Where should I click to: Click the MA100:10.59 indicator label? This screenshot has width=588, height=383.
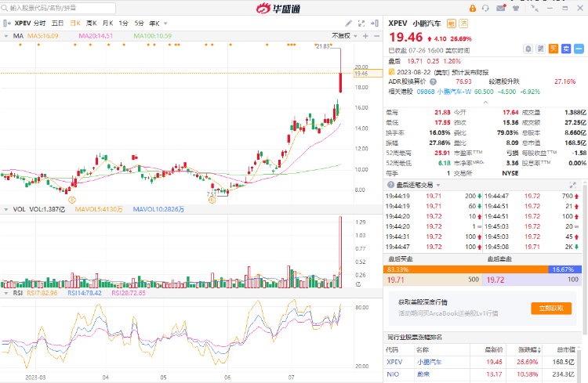tap(153, 36)
